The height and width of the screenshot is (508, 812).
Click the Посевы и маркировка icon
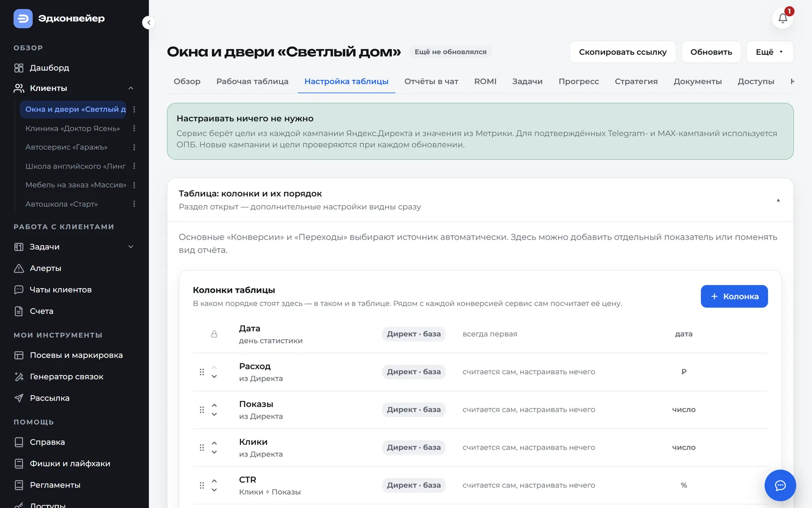coord(19,355)
